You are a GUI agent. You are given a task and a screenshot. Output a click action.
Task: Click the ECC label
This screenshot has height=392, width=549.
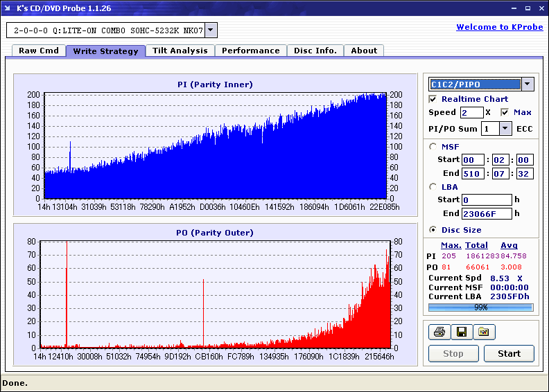click(525, 129)
